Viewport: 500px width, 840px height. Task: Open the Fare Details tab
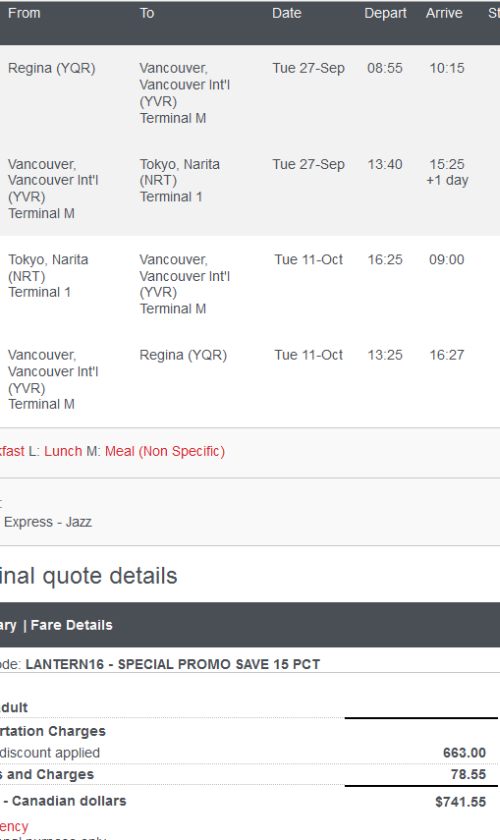pyautogui.click(x=71, y=625)
